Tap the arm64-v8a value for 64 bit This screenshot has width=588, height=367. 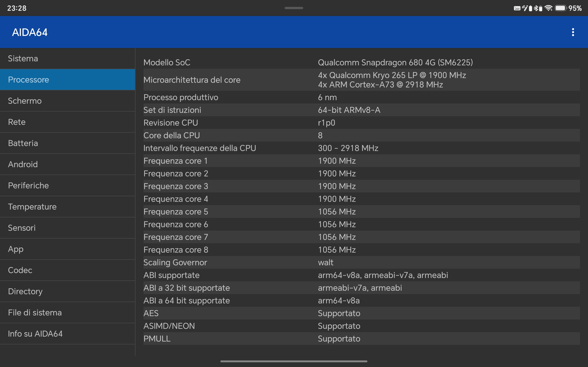pos(339,300)
